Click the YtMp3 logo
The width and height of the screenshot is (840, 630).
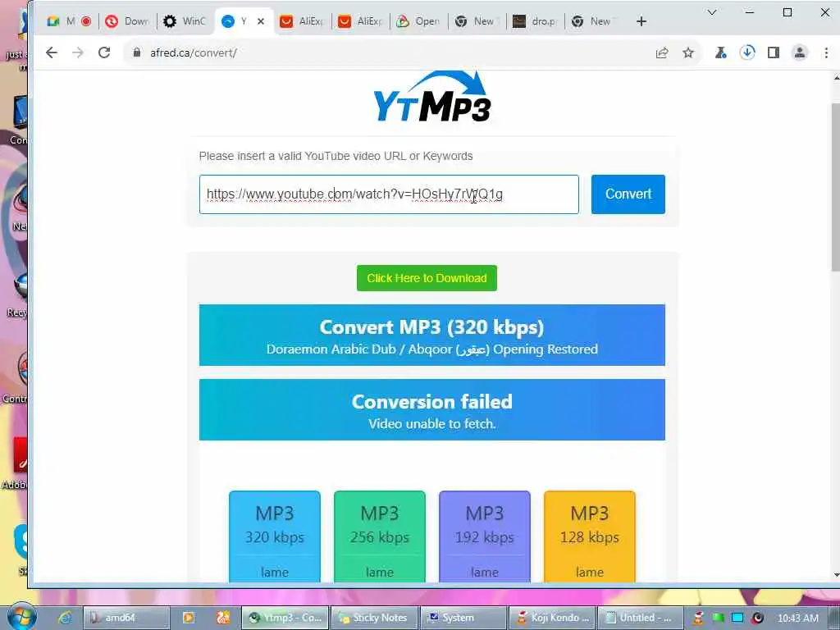(x=431, y=97)
